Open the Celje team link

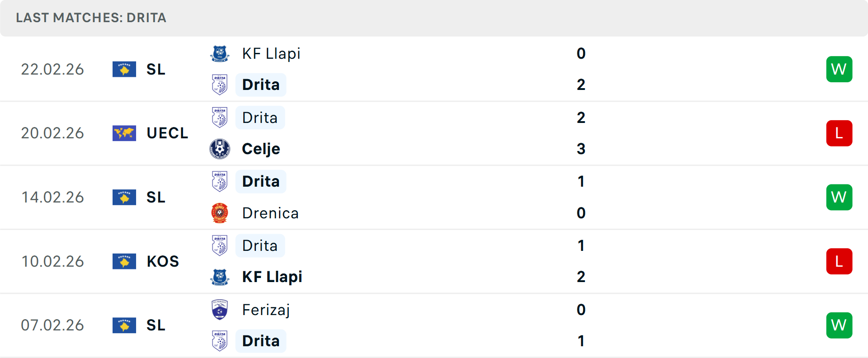pos(261,149)
